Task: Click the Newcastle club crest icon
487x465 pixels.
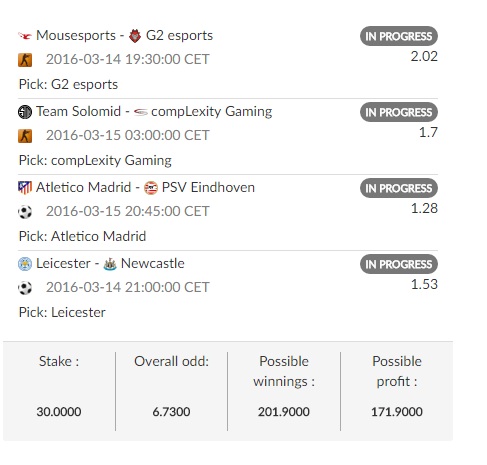Action: tap(110, 264)
